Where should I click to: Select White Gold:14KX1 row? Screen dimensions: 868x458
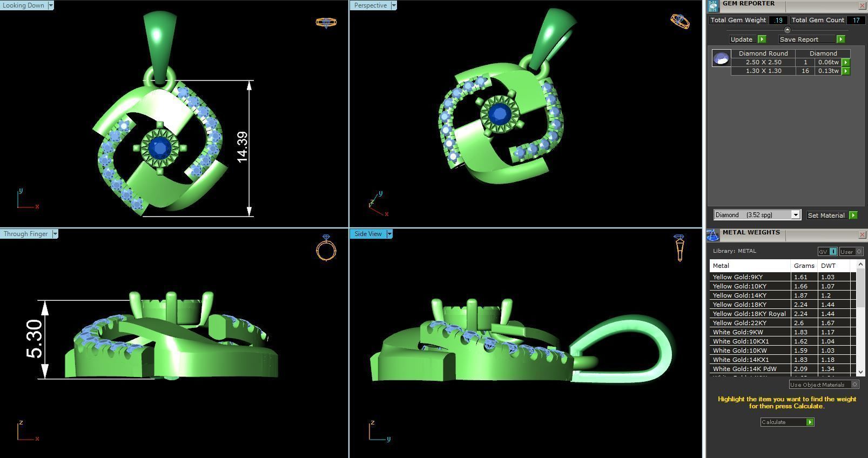click(783, 360)
